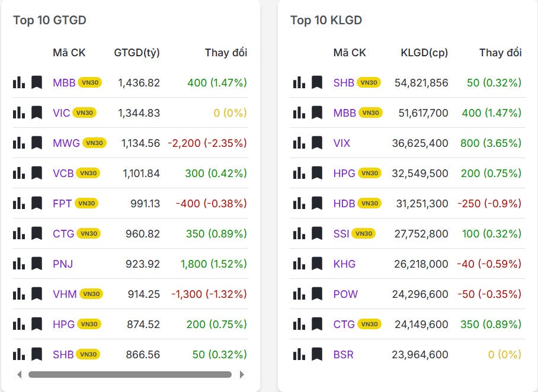Open the chart icon for VIX row

coord(299,143)
